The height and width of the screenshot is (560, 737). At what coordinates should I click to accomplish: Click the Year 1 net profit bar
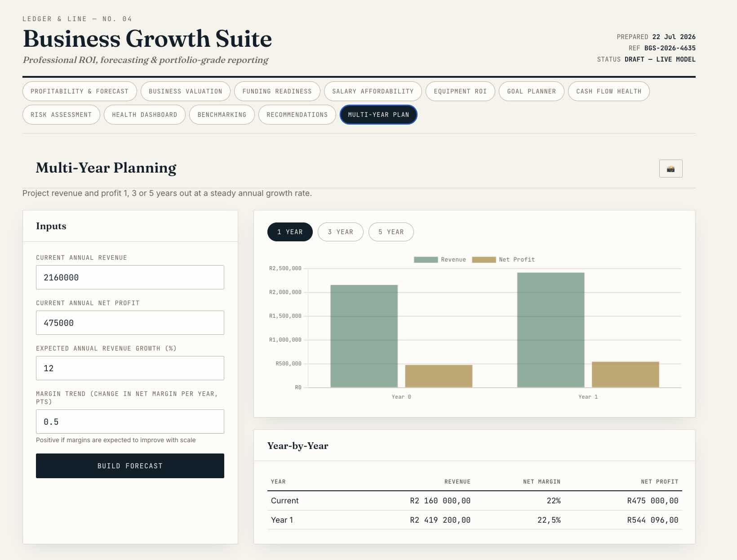626,374
